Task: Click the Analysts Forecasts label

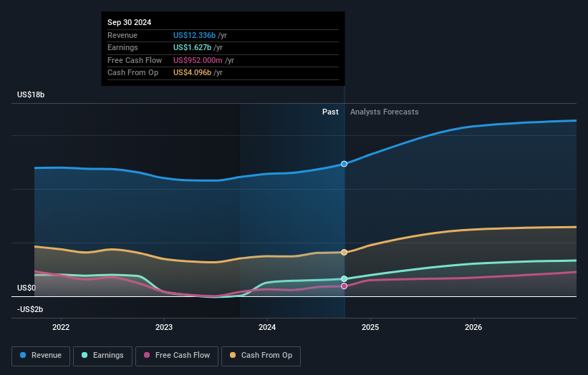Action: click(x=385, y=112)
